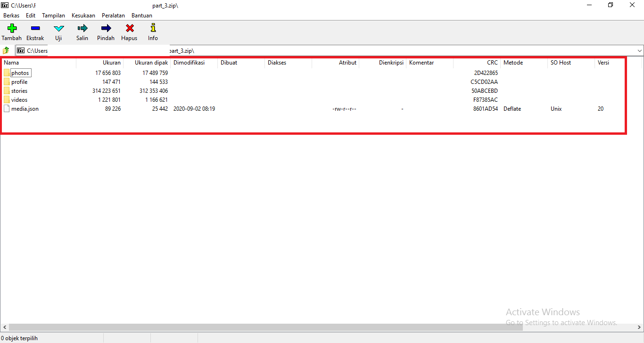Sort by Dienkripsi column header
644x343 pixels.
point(383,63)
